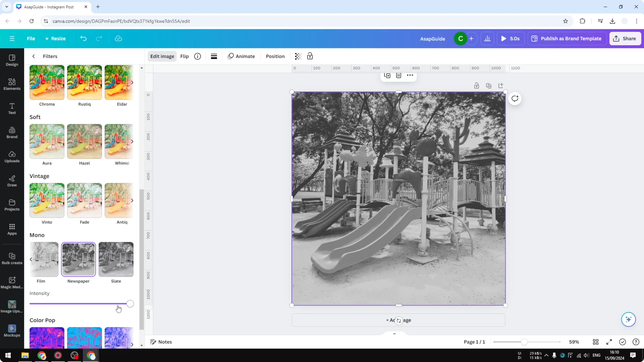Image resolution: width=644 pixels, height=362 pixels.
Task: Click the comment bubble beside the canvas
Action: (515, 98)
